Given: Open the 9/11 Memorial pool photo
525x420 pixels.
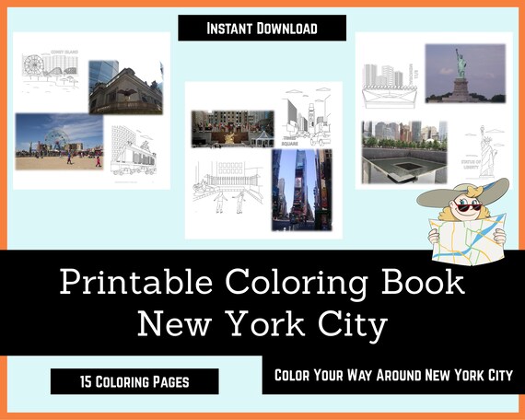Looking at the screenshot, I should tap(404, 152).
